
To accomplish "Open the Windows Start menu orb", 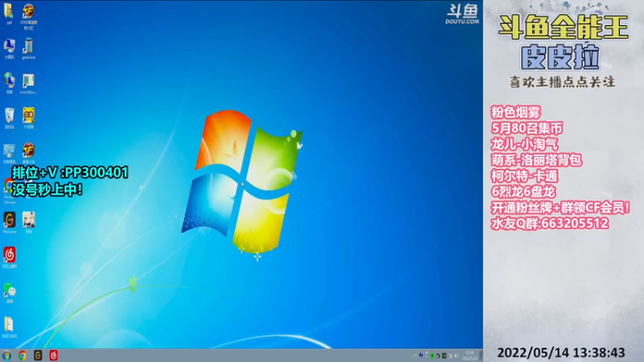I will pos(6,356).
